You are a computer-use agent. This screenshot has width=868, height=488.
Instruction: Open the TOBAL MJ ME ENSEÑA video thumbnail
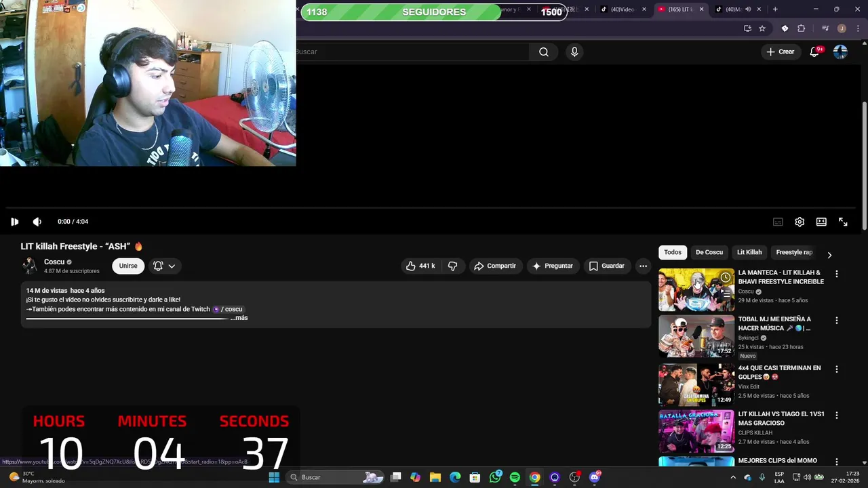(696, 336)
